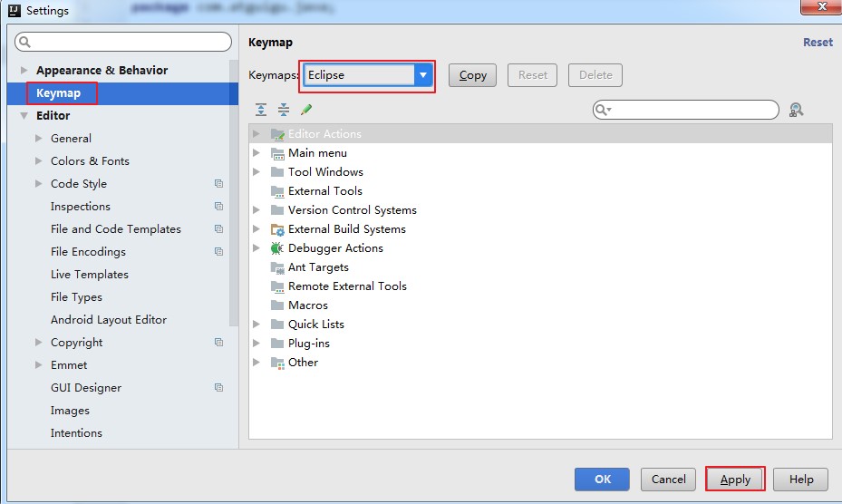Open Live Templates settings page

89,275
